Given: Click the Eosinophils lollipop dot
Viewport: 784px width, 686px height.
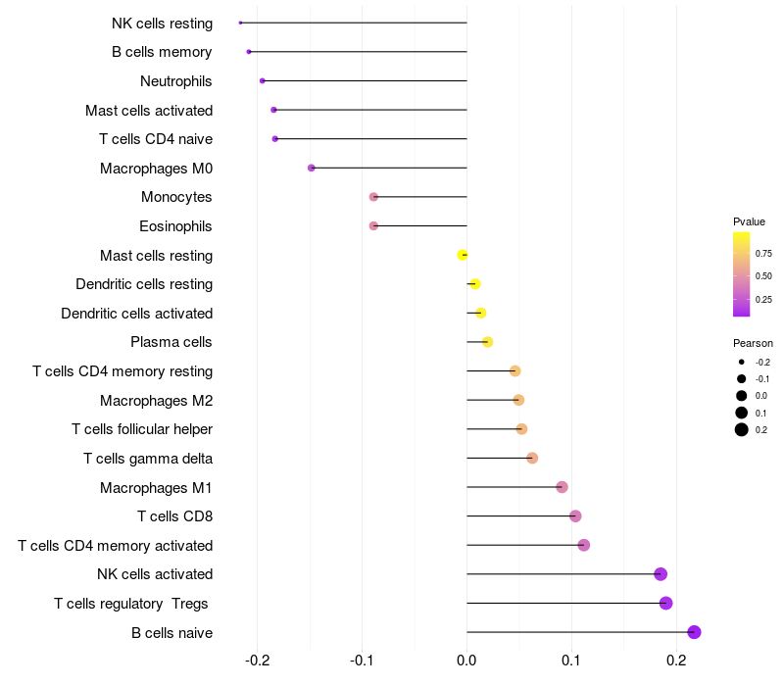Looking at the screenshot, I should click(x=373, y=226).
